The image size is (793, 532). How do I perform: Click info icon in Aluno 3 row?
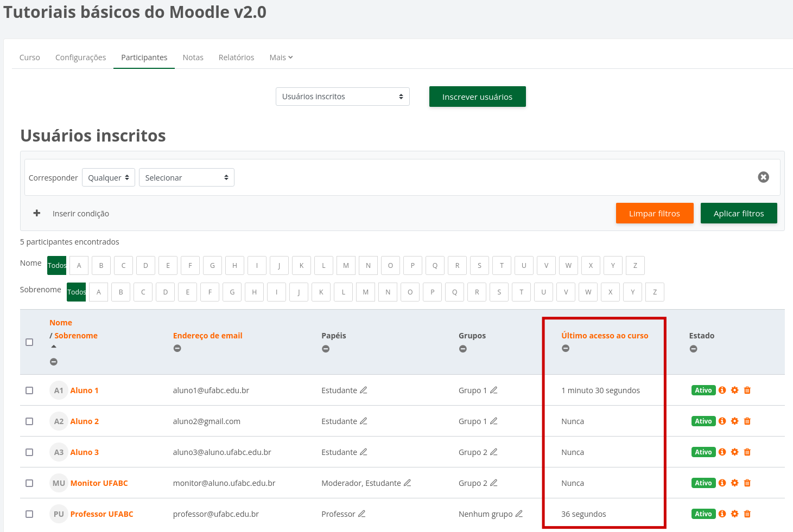[722, 452]
